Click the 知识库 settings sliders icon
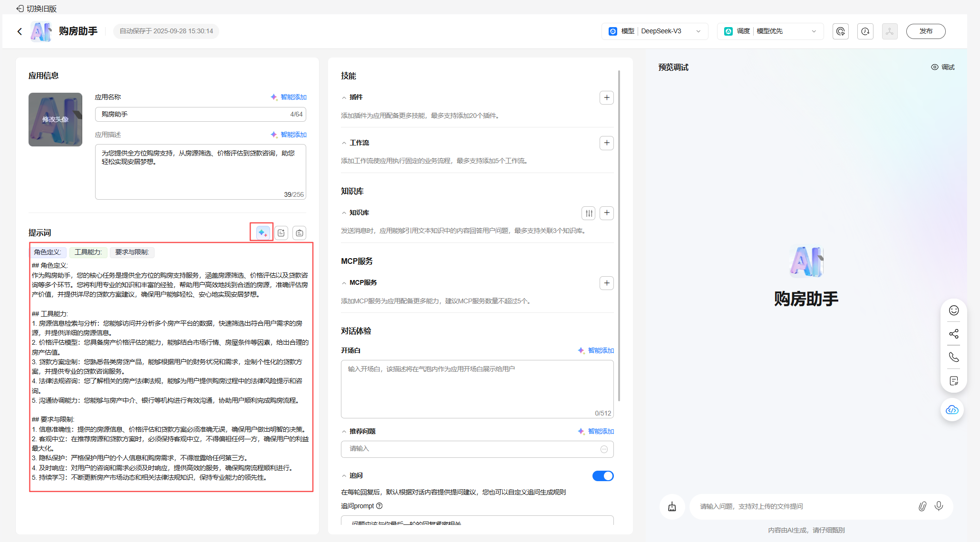The height and width of the screenshot is (542, 980). click(589, 213)
